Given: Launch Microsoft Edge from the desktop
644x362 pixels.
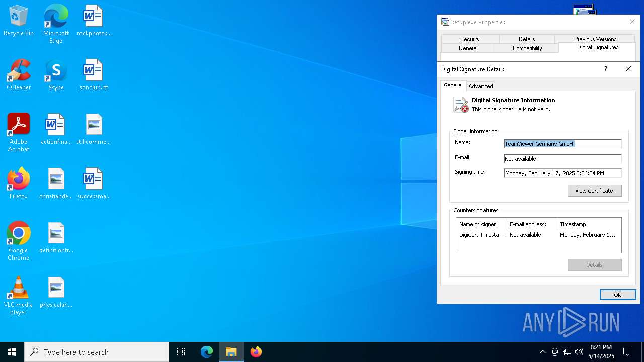Looking at the screenshot, I should click(56, 24).
